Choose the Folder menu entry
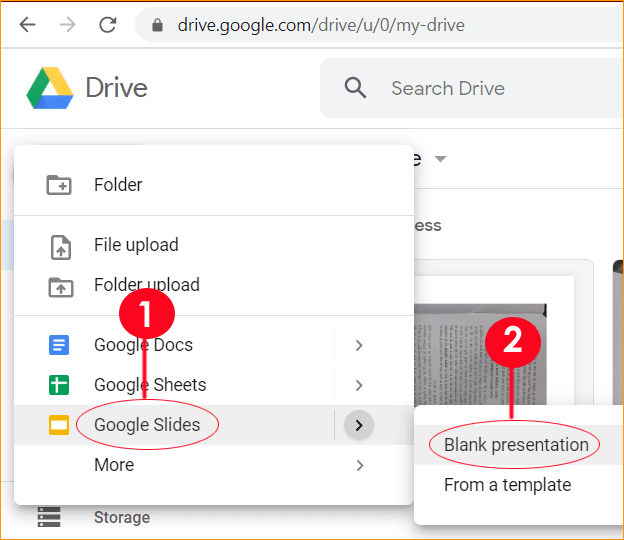Screen dimensions: 624x540 pos(214,185)
